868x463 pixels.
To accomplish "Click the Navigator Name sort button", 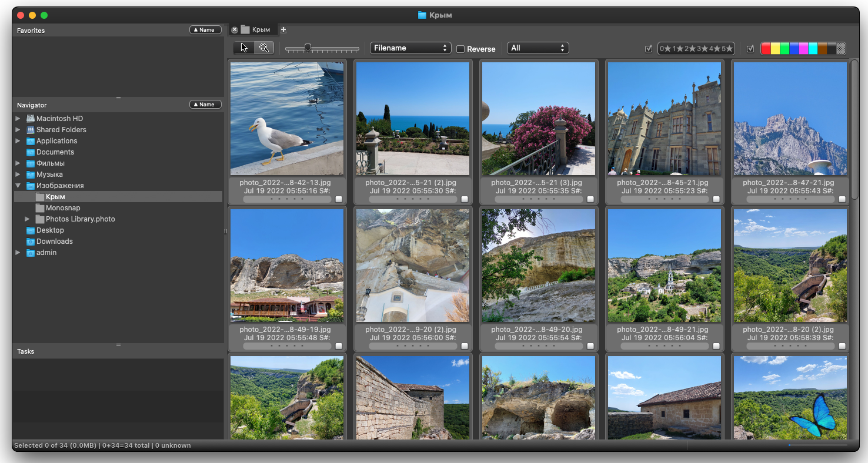I will pyautogui.click(x=205, y=105).
